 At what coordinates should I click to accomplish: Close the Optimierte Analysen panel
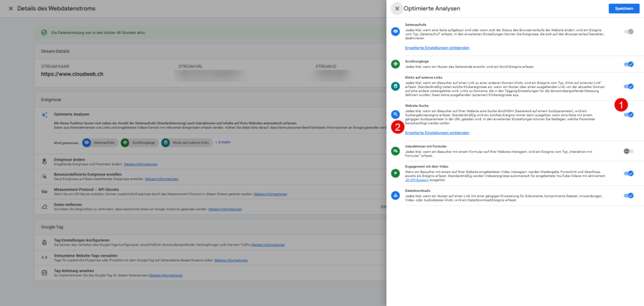pyautogui.click(x=397, y=8)
